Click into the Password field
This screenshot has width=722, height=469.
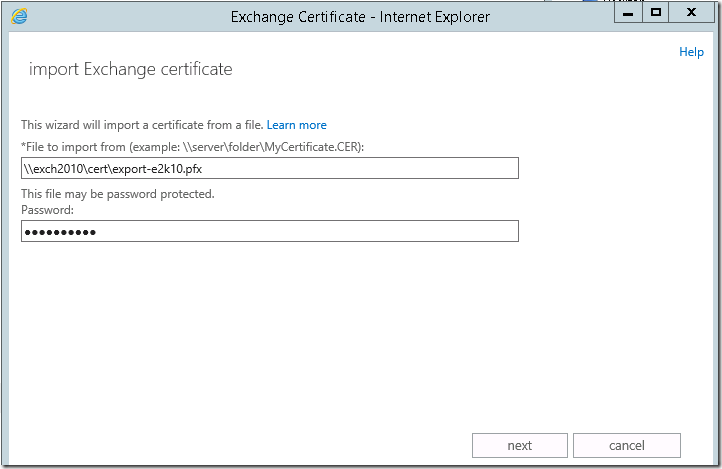(x=270, y=231)
